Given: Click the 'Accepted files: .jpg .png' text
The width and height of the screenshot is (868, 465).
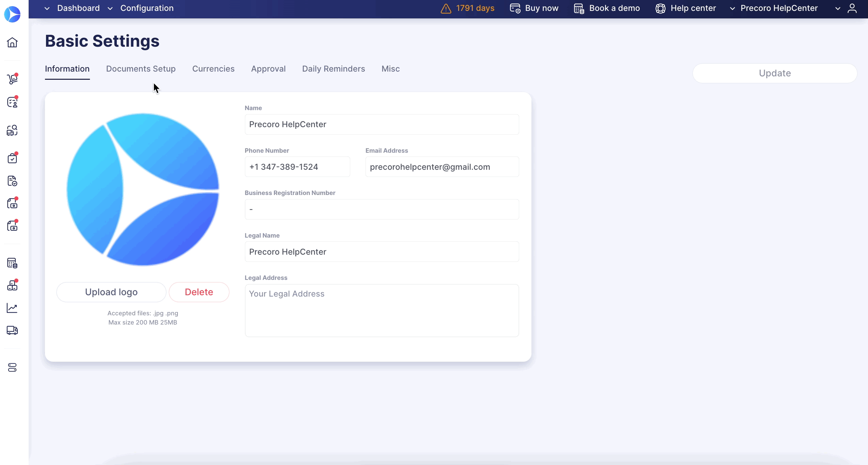Looking at the screenshot, I should 143,313.
